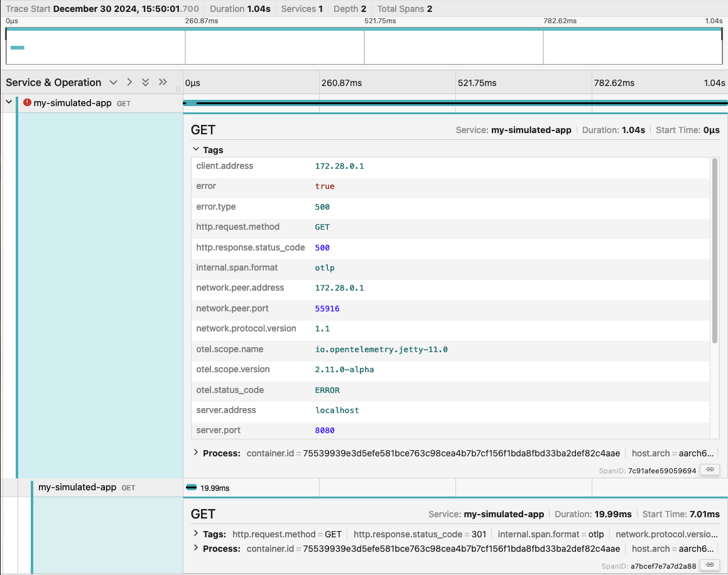Select the root my-simulated-app GET span name
Image resolution: width=728 pixels, height=575 pixels.
tap(72, 103)
